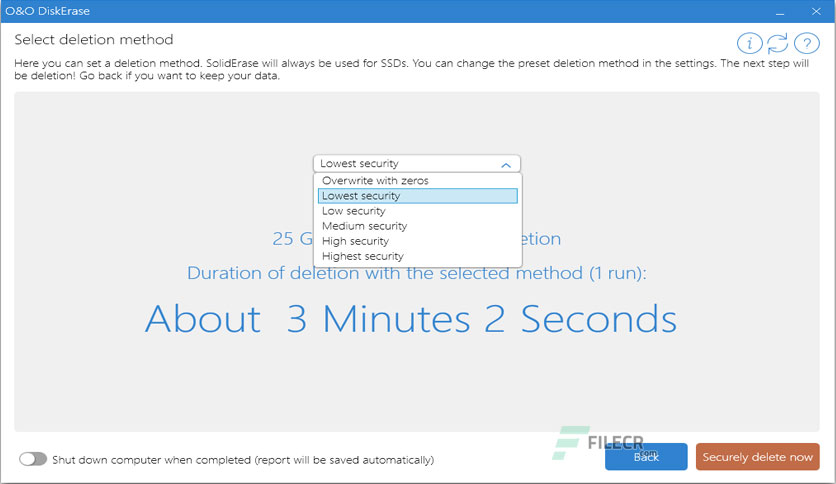The image size is (836, 484).
Task: Open help via the question mark icon
Action: click(x=807, y=43)
